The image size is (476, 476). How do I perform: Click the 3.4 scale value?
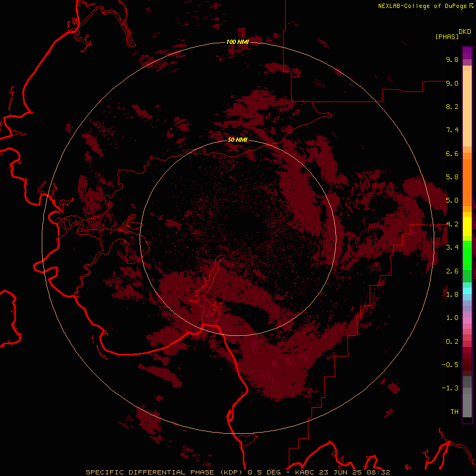(x=452, y=248)
